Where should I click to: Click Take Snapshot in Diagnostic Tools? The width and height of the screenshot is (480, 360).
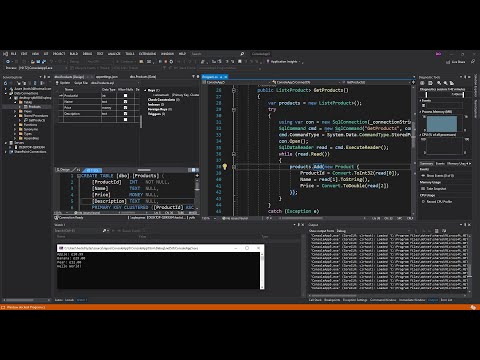[434, 189]
